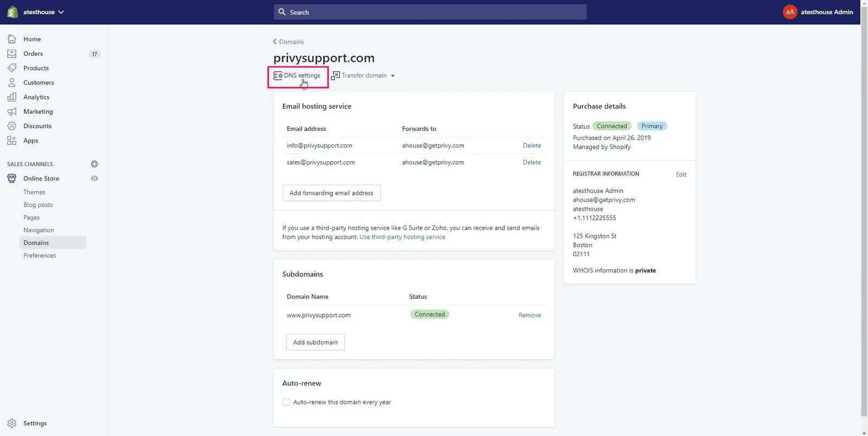Open Discounts in the sidebar
This screenshot has height=436, width=868.
click(37, 126)
